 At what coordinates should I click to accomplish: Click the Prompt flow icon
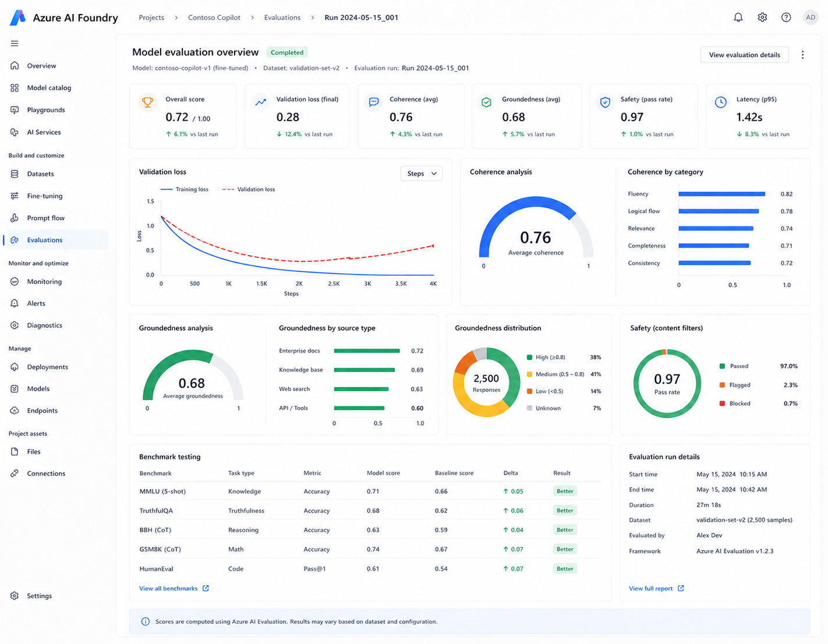coord(15,218)
